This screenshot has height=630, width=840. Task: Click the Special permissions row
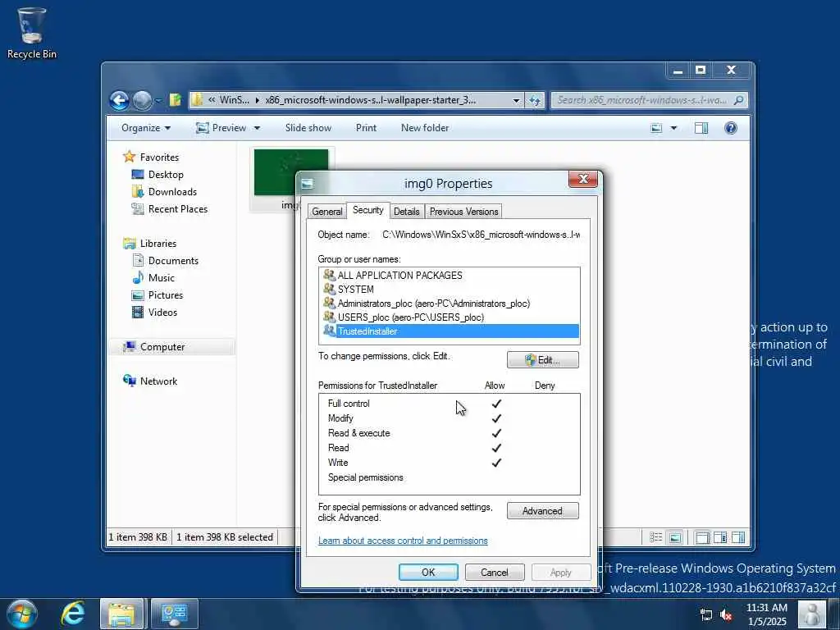[x=449, y=477]
